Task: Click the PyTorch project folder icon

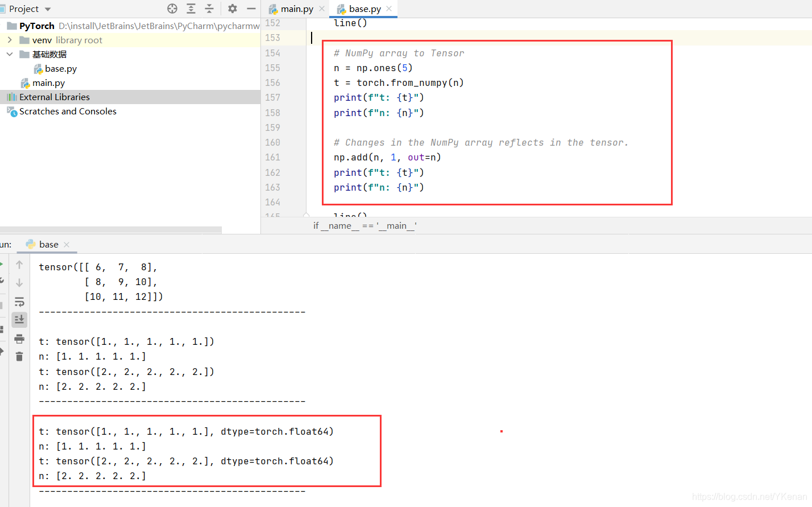Action: (12, 26)
